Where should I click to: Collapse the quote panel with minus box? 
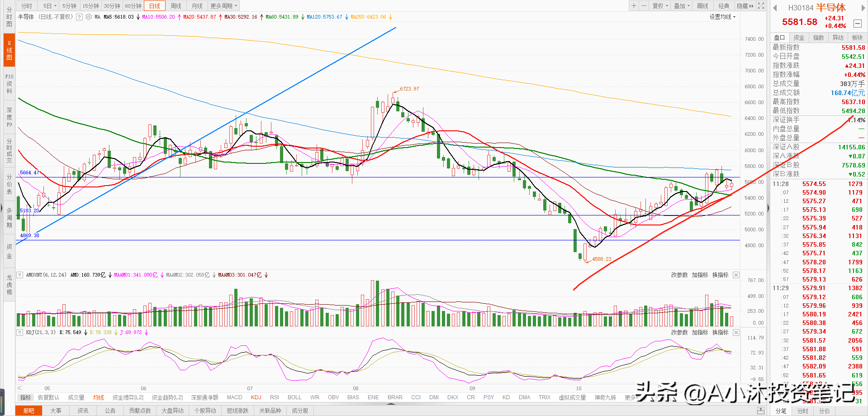(857, 24)
